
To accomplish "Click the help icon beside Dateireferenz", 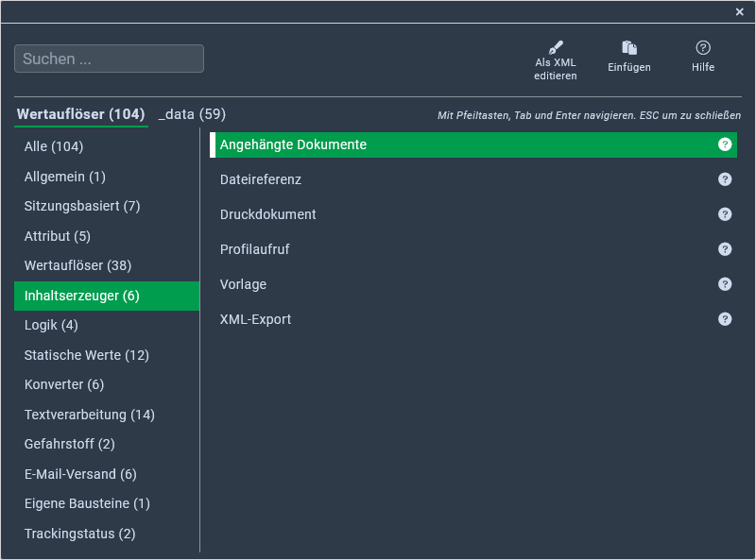I will click(725, 179).
